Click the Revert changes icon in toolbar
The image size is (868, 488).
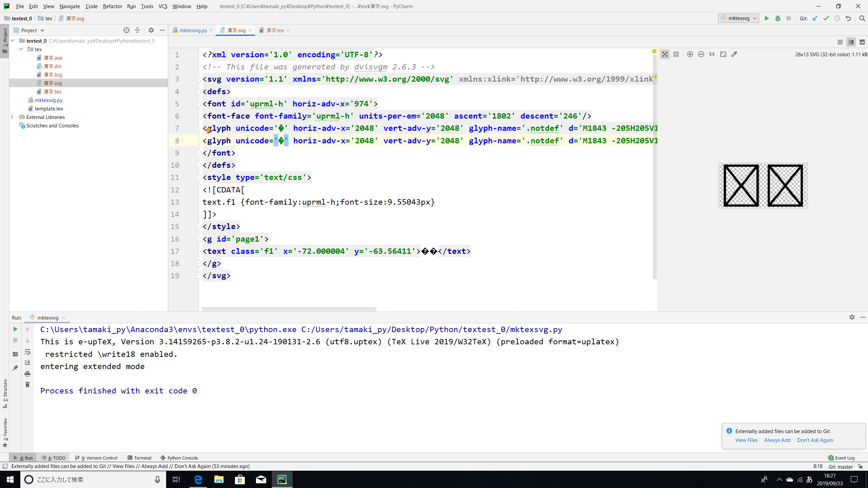click(849, 19)
